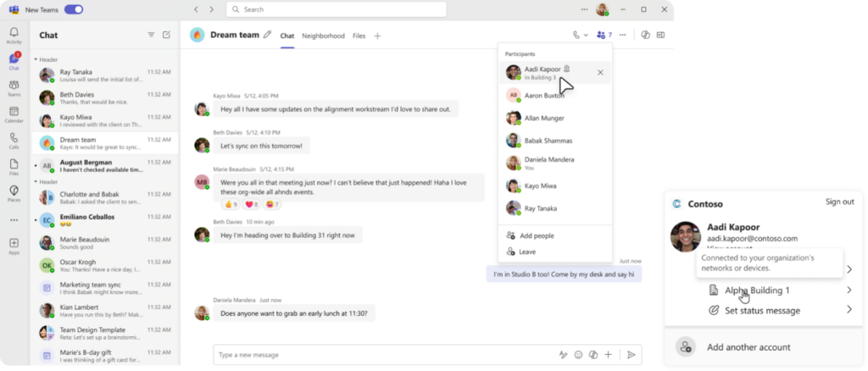Image resolution: width=868 pixels, height=371 pixels.
Task: Open the chat with Beth Davies
Action: point(105,98)
